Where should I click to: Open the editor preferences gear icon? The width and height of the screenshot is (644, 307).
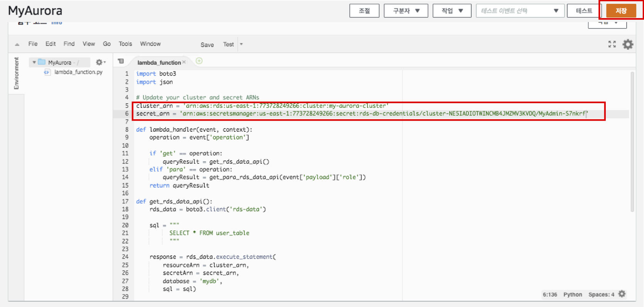pyautogui.click(x=627, y=44)
